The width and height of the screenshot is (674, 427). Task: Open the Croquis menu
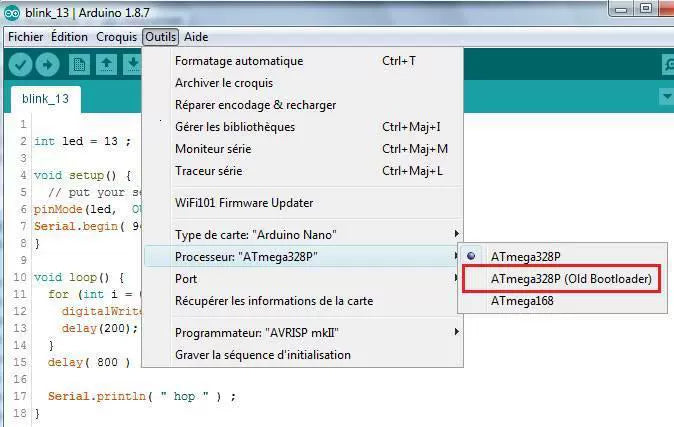(x=116, y=37)
